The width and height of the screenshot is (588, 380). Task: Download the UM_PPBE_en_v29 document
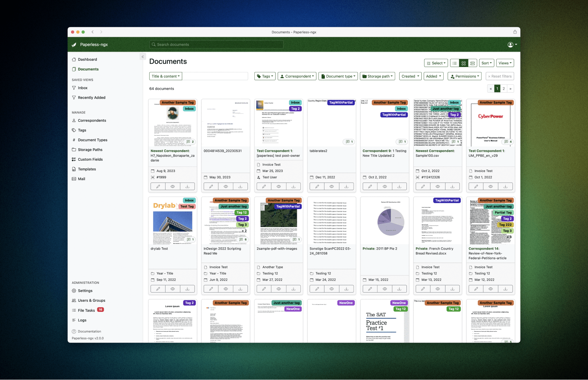pyautogui.click(x=505, y=187)
